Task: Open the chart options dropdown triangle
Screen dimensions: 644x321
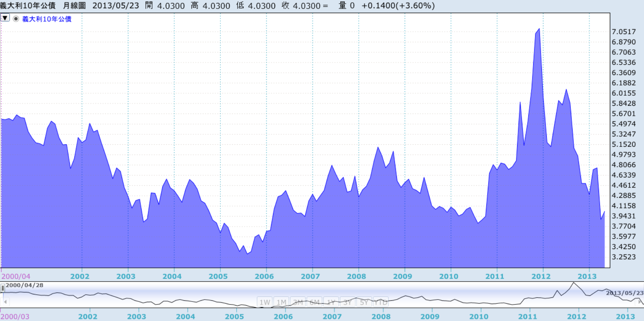Action: point(5,18)
